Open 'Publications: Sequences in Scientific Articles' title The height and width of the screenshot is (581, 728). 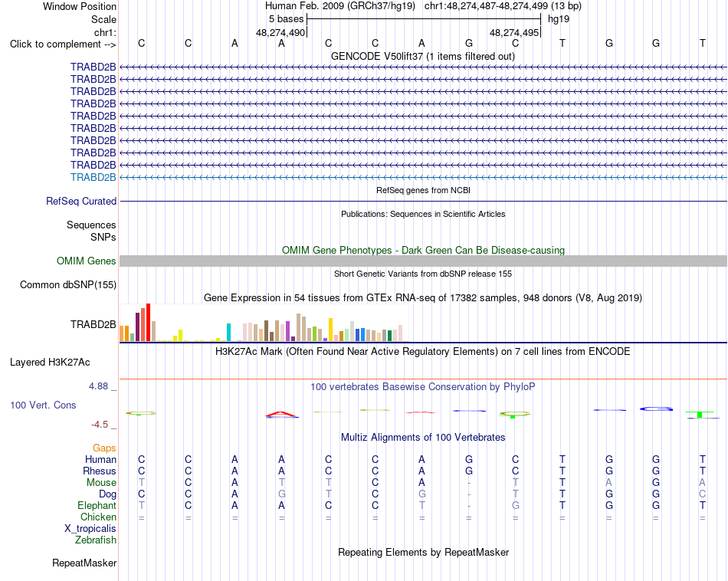pos(423,214)
